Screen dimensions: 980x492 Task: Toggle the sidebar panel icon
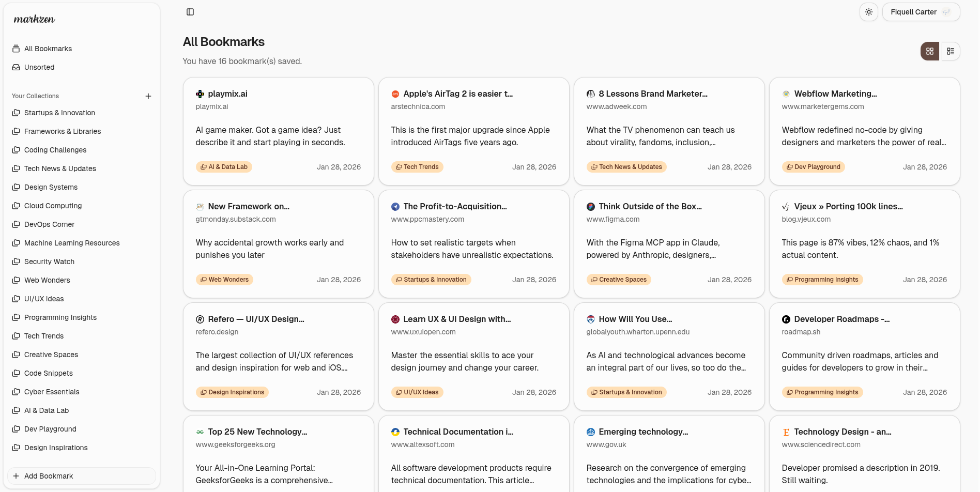[190, 12]
